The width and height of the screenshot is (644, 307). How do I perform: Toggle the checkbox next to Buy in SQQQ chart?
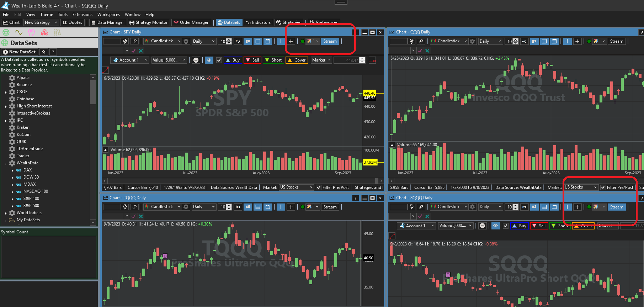point(505,226)
